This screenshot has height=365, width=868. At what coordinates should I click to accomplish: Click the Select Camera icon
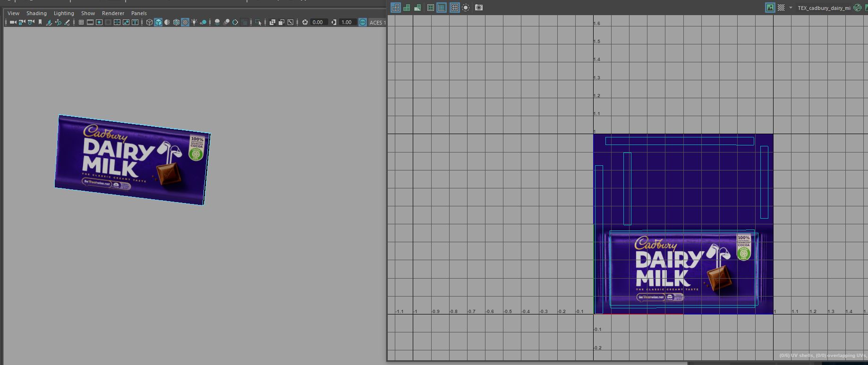click(x=13, y=22)
